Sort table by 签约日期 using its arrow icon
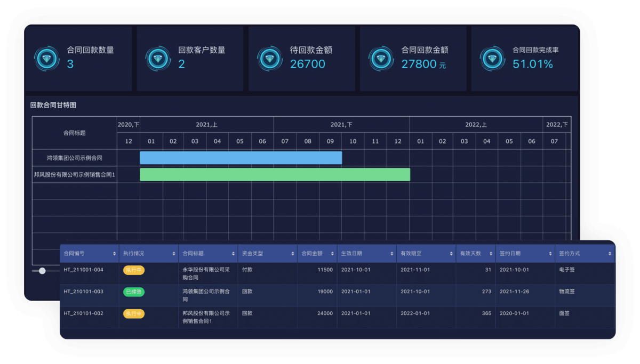The image size is (640, 364). click(x=551, y=254)
